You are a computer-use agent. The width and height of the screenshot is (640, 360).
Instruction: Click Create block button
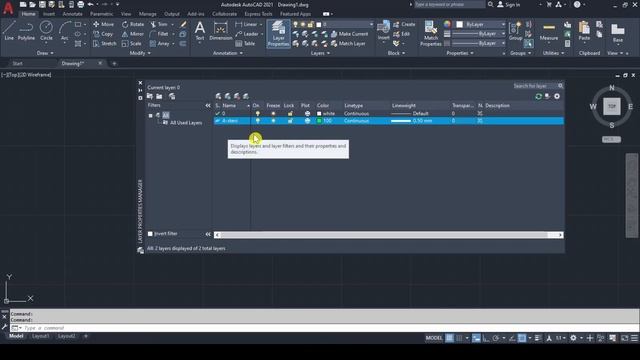404,24
